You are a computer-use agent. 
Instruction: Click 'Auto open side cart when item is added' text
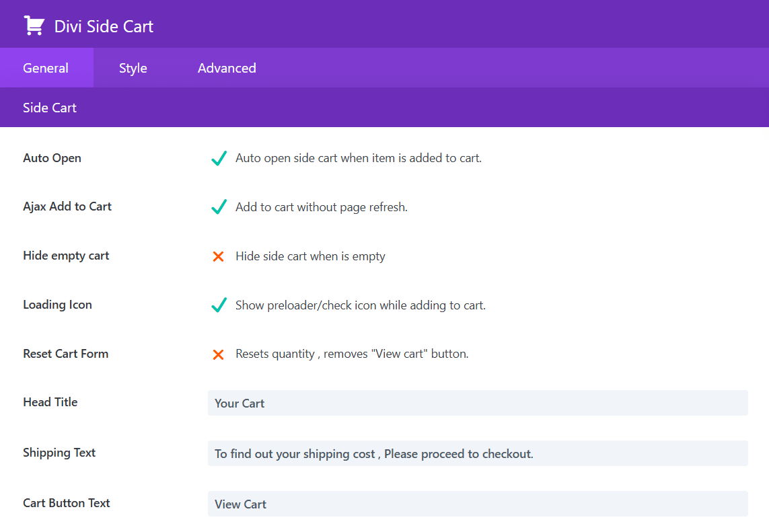359,158
